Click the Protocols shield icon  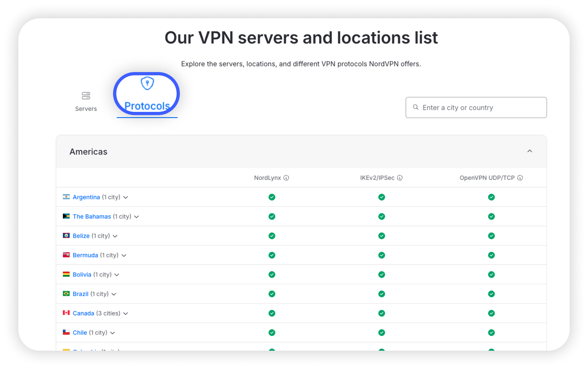click(x=147, y=83)
